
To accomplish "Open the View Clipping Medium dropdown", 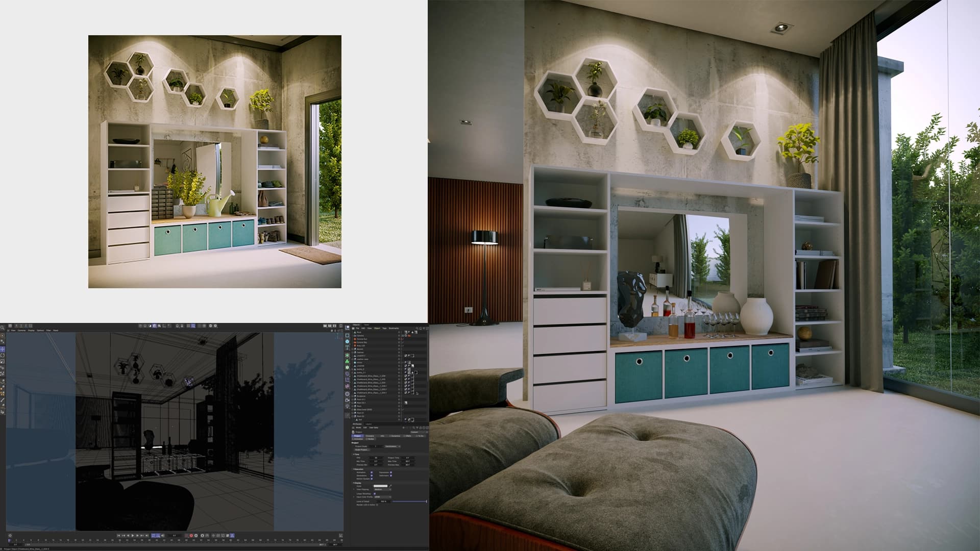I will pos(382,489).
